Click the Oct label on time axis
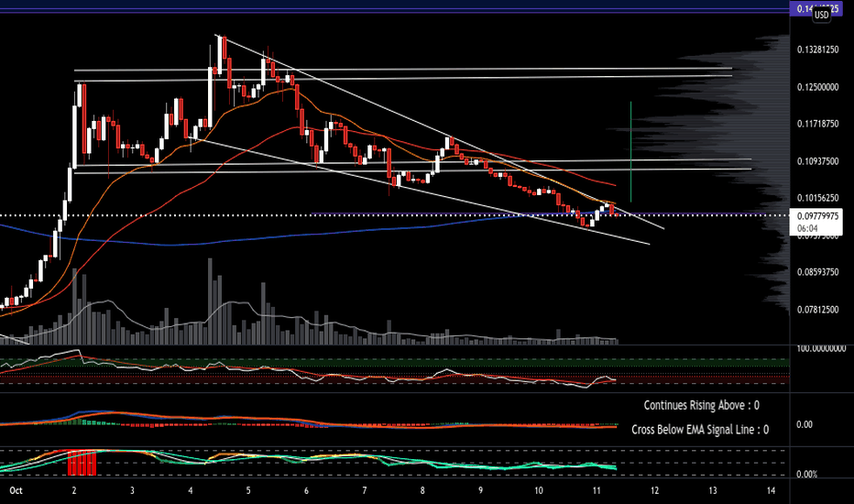The height and width of the screenshot is (504, 854). tap(16, 490)
